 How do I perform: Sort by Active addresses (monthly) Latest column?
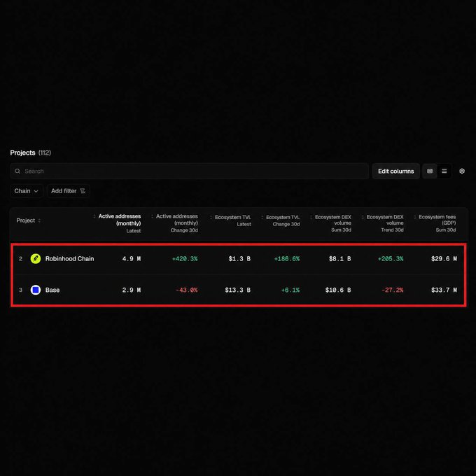(x=117, y=223)
